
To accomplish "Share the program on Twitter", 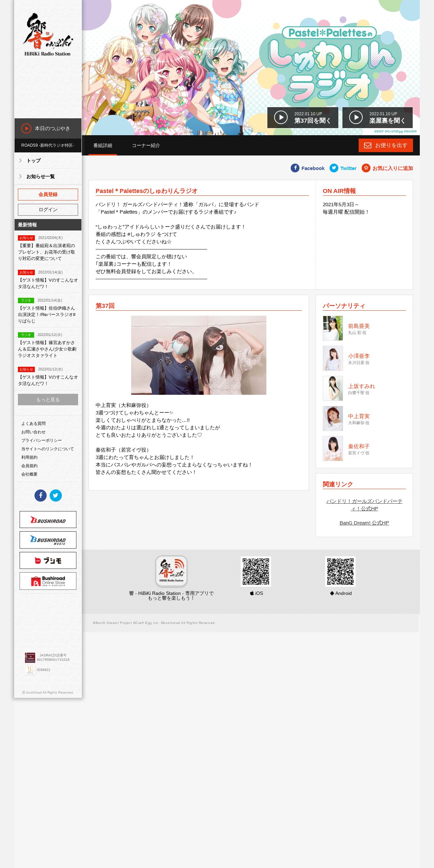I will (x=343, y=168).
